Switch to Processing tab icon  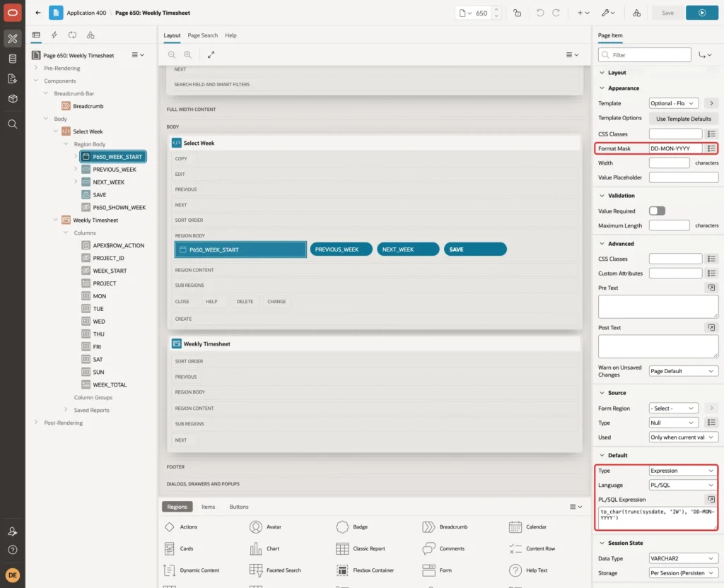coord(72,35)
